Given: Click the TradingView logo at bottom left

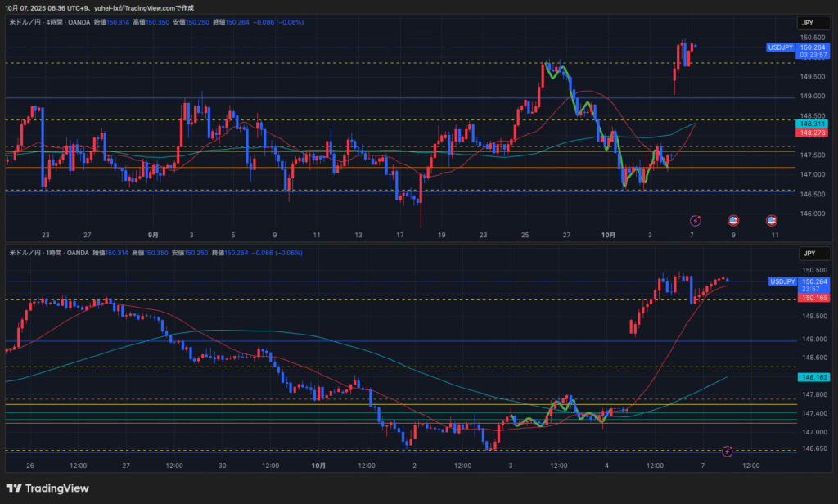Looking at the screenshot, I should pyautogui.click(x=47, y=488).
